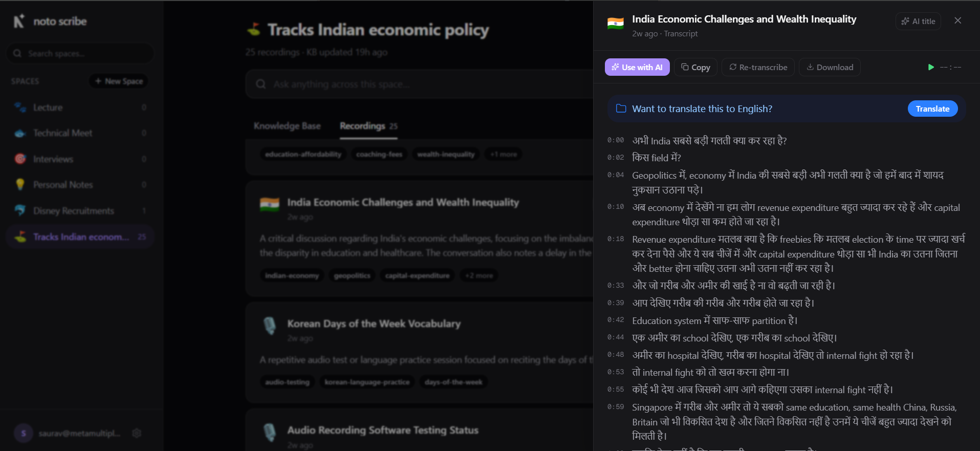Click 'Want to translate this to English?' text
This screenshot has height=451, width=980.
tap(702, 109)
